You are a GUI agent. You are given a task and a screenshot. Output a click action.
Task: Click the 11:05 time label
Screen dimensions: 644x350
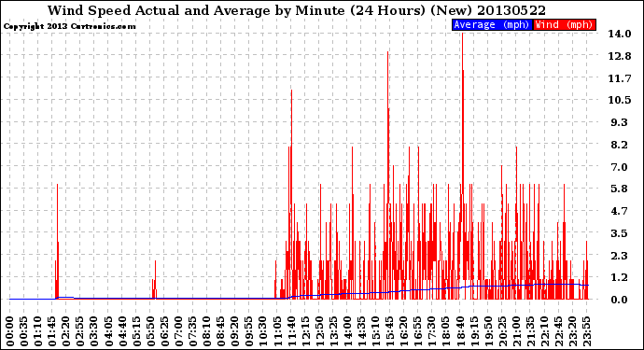pyautogui.click(x=277, y=331)
